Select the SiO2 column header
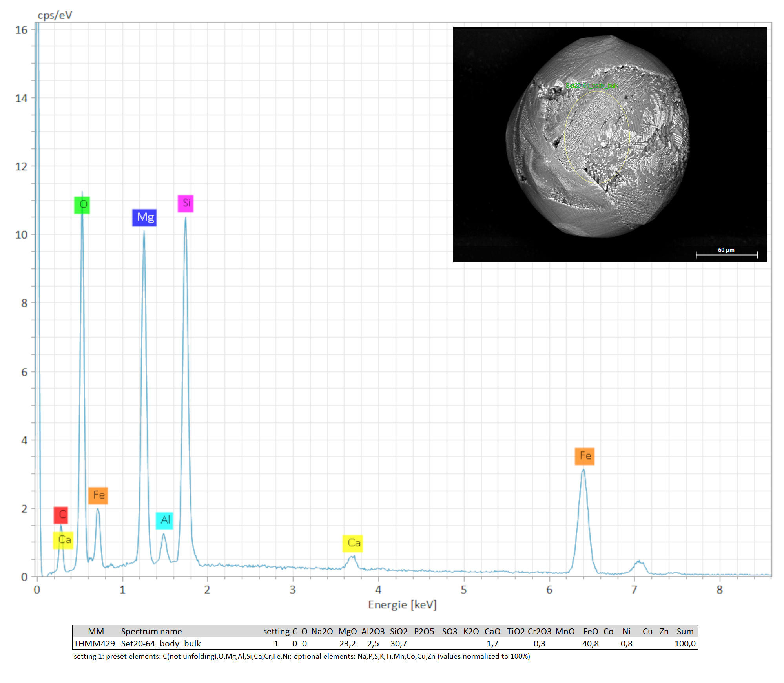This screenshot has height=683, width=784. (399, 631)
